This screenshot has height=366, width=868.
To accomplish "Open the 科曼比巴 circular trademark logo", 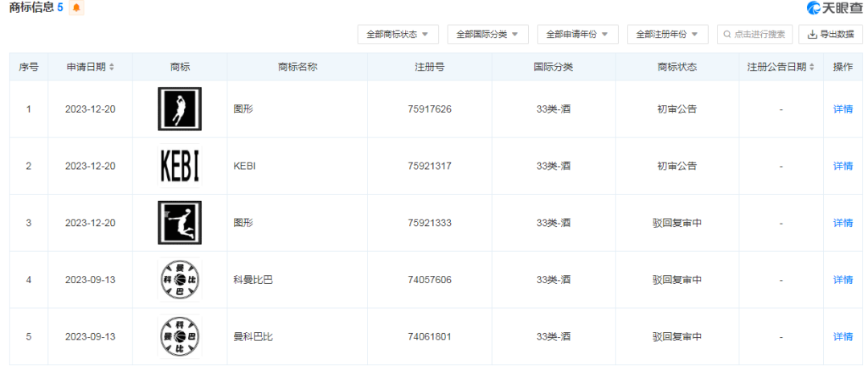I will [179, 280].
